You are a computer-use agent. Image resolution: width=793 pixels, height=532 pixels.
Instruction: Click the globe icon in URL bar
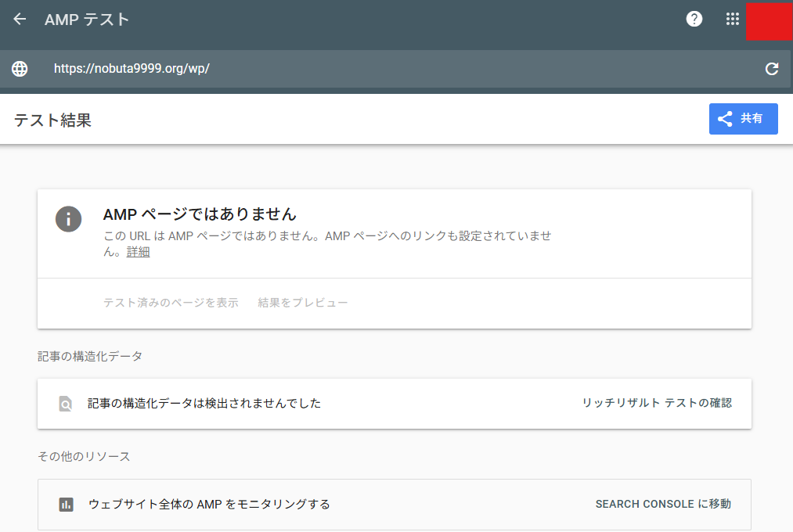20,69
